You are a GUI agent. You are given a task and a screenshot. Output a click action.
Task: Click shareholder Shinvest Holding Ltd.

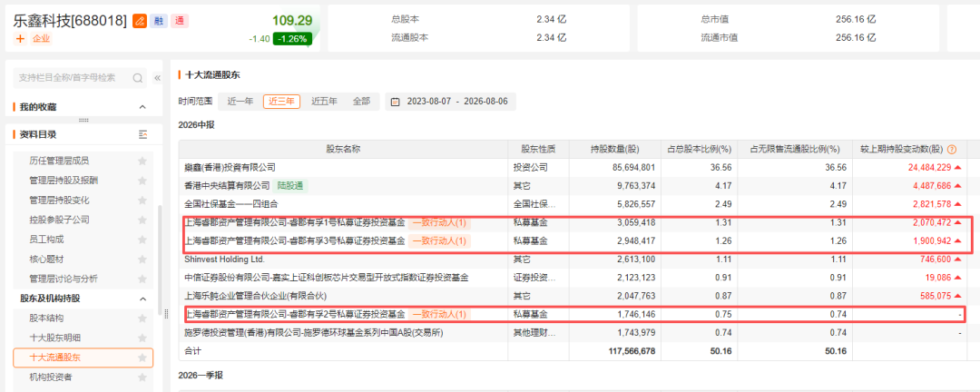coord(224,259)
